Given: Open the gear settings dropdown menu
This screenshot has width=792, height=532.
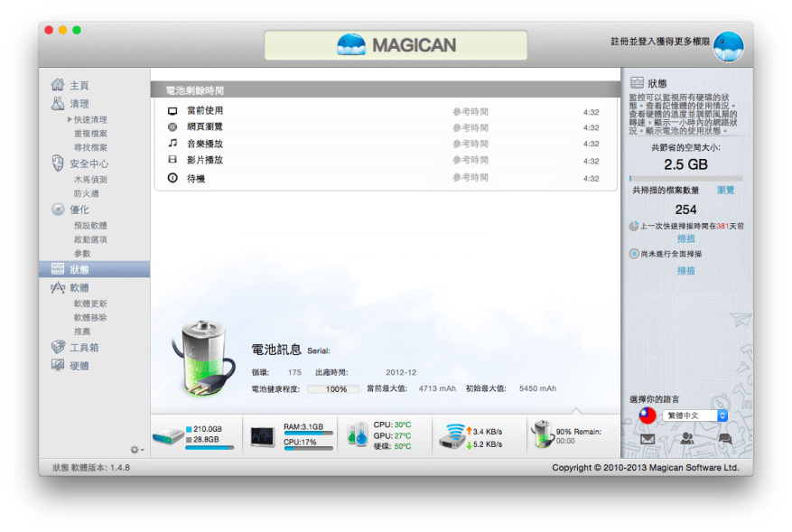Looking at the screenshot, I should [136, 449].
